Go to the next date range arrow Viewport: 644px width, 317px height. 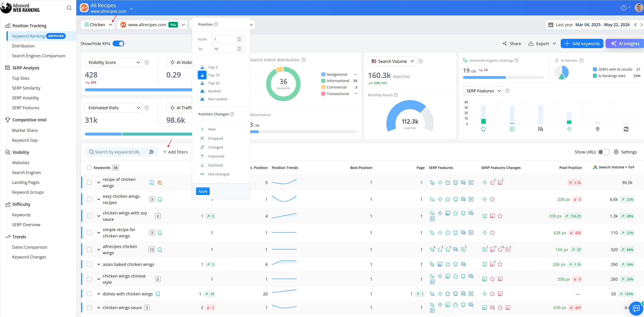click(641, 25)
